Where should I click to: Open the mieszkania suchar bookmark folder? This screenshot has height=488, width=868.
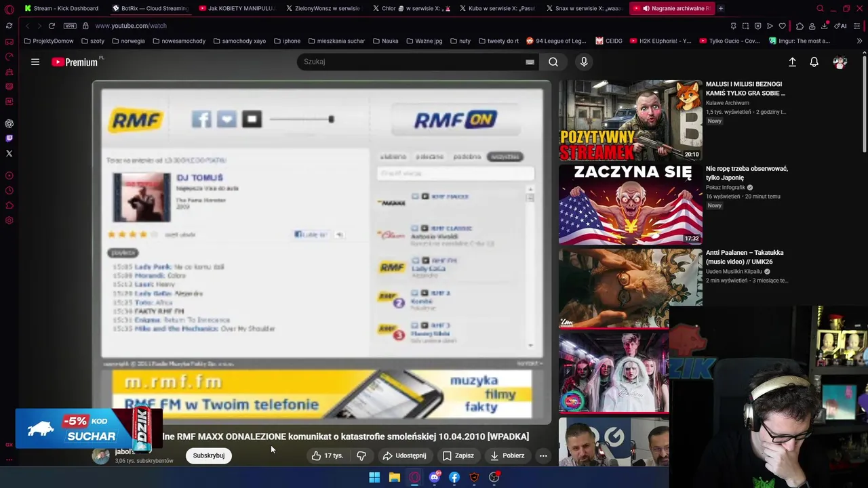(336, 41)
